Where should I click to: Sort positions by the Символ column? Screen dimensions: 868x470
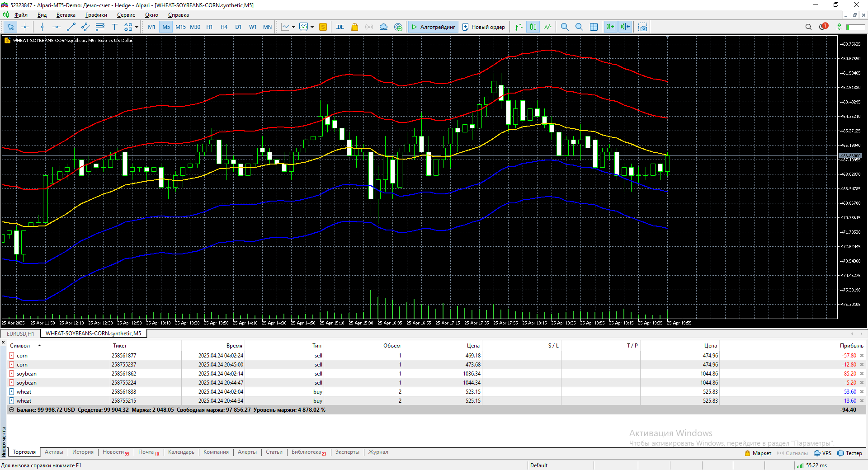pos(20,346)
